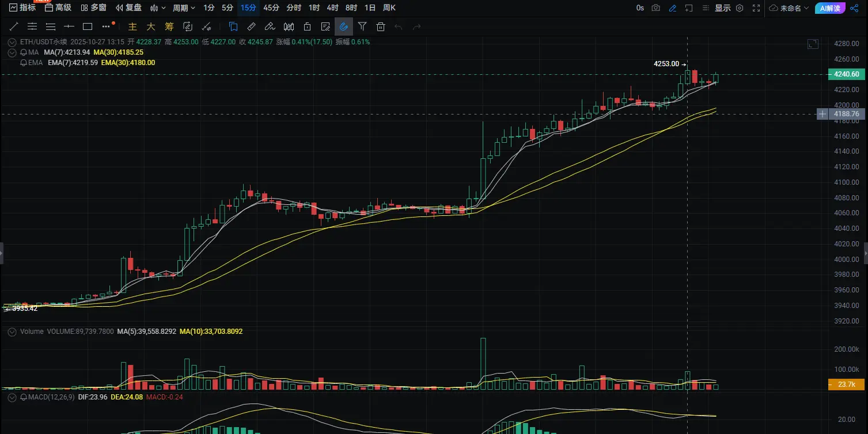Undo the last drawing action
Screen dimensions: 868x434
pyautogui.click(x=399, y=26)
